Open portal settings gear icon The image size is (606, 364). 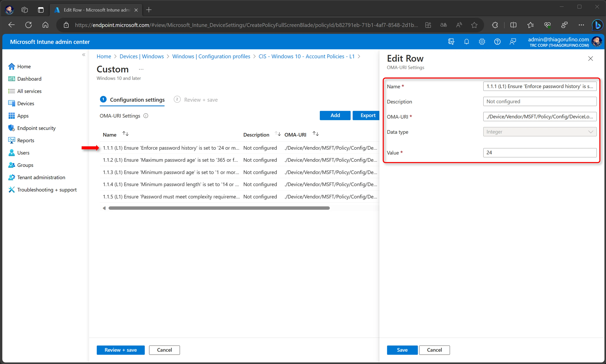click(x=482, y=42)
